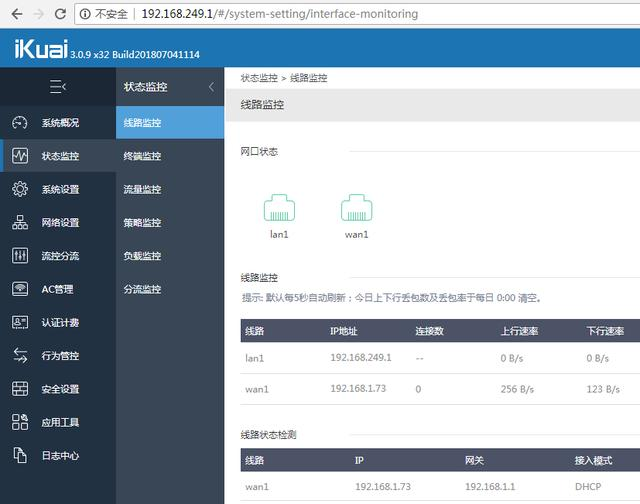Open 流量监控 in the submenu
Screen dimensions: 640x504
coord(142,189)
